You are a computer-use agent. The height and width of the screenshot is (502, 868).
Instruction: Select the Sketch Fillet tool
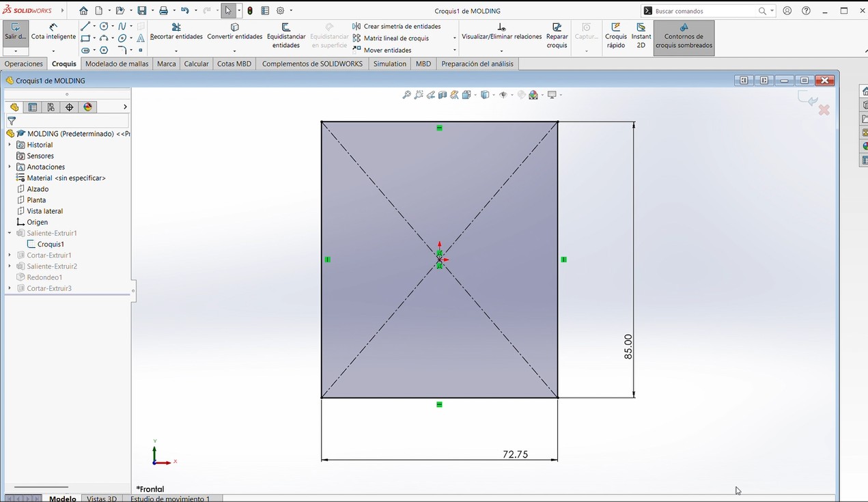122,51
